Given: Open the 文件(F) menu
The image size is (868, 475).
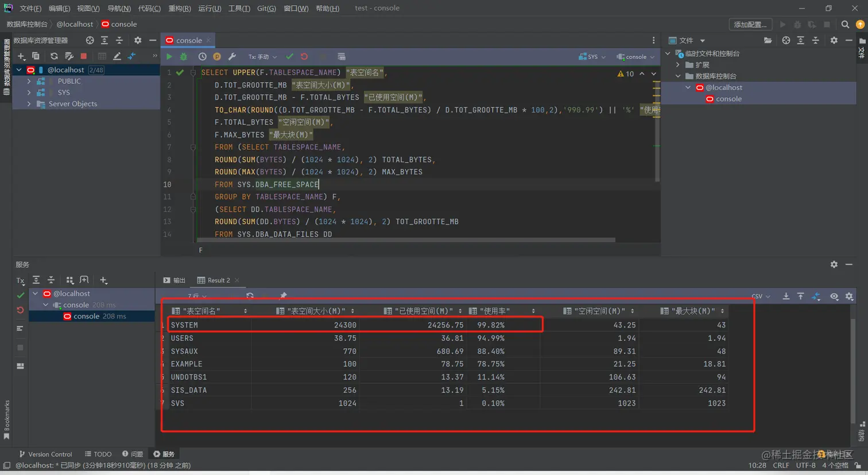Looking at the screenshot, I should (30, 8).
